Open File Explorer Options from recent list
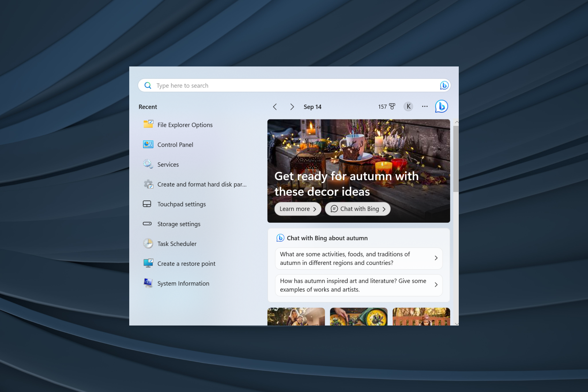 coord(185,125)
